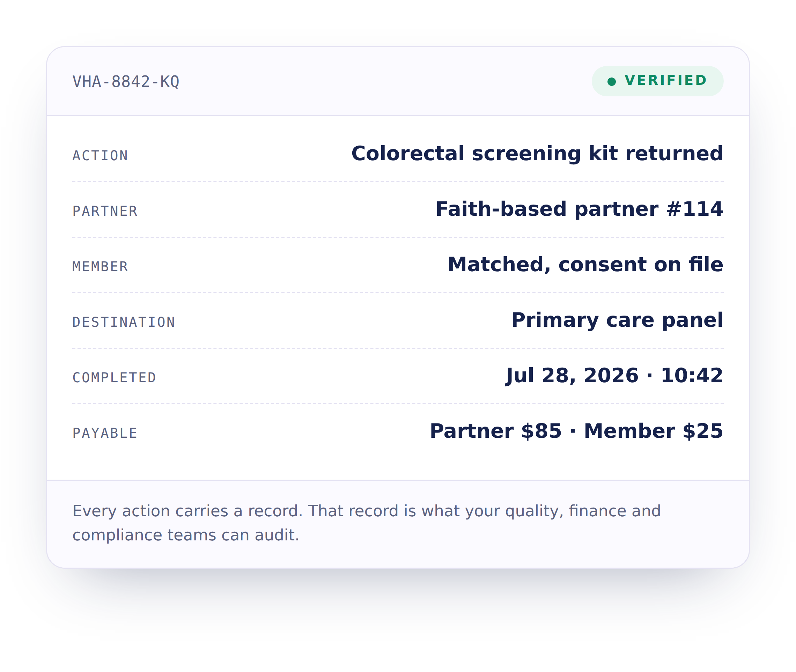Viewport: 796px width, 672px height.
Task: Click the COMPLETED field label
Action: click(x=114, y=378)
